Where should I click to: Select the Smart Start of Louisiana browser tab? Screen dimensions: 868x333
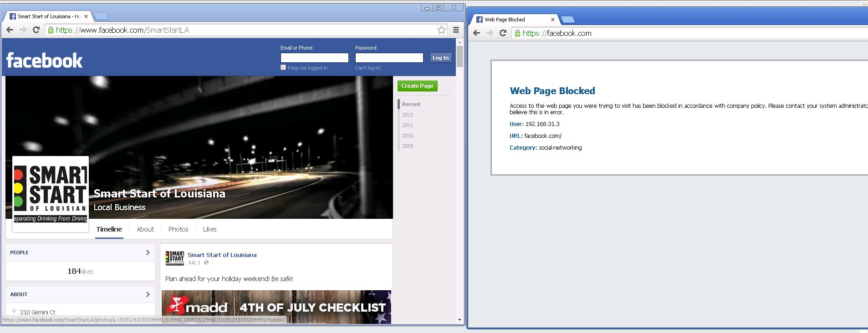(x=48, y=16)
